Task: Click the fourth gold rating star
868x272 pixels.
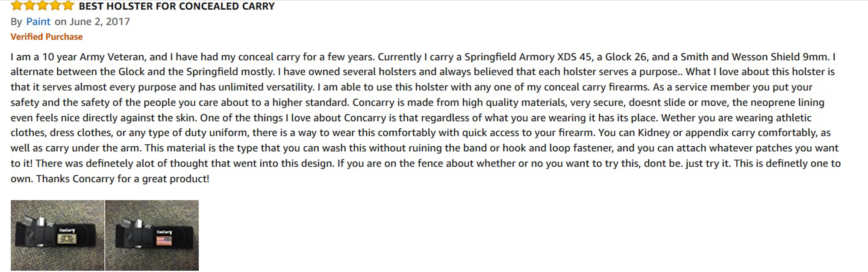Action: 55,6
